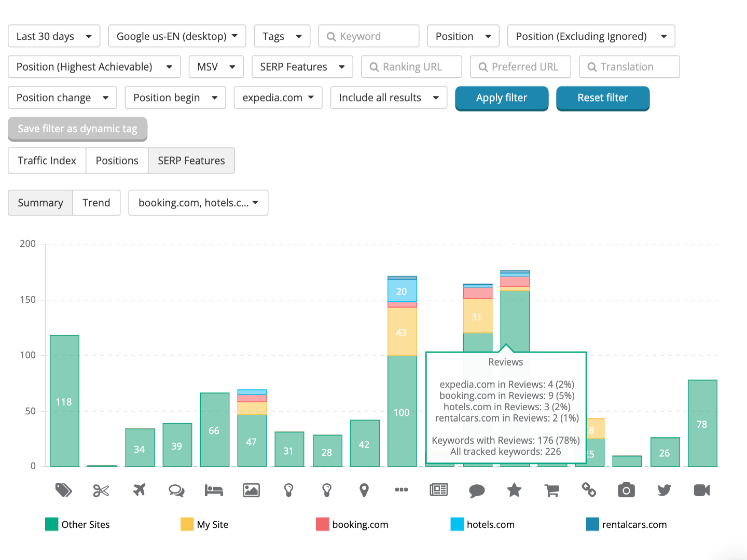Toggle the hotels.com legend swatch
This screenshot has width=747, height=560.
(x=457, y=524)
